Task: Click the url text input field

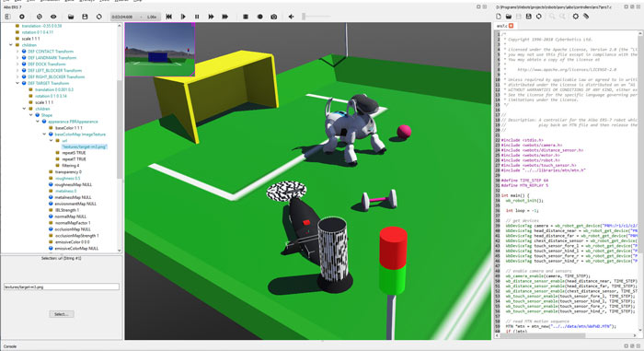Action: coord(62,287)
